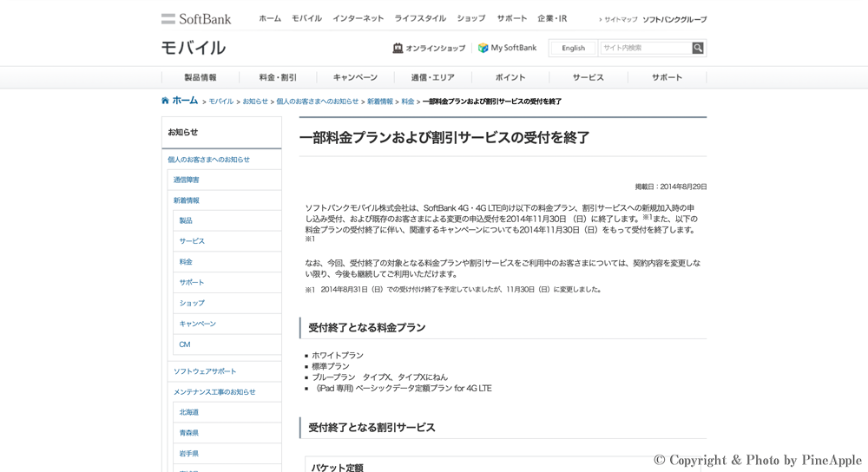The image size is (868, 472).
Task: Open 料金 in sidebar list
Action: [x=186, y=262]
